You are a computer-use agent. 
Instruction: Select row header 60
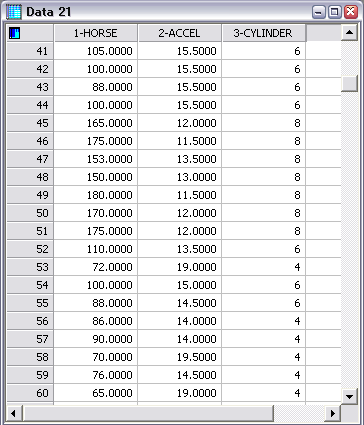pos(30,393)
